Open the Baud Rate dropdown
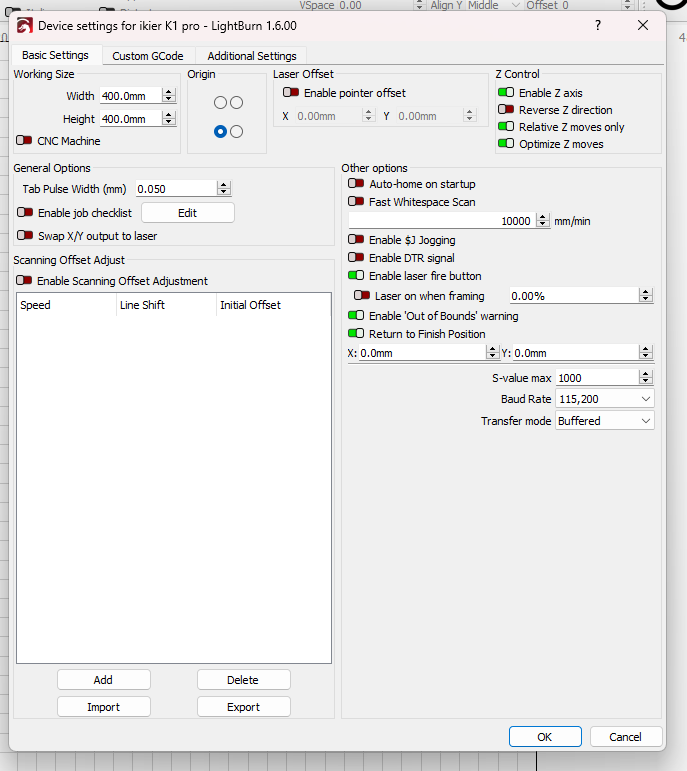 point(604,399)
